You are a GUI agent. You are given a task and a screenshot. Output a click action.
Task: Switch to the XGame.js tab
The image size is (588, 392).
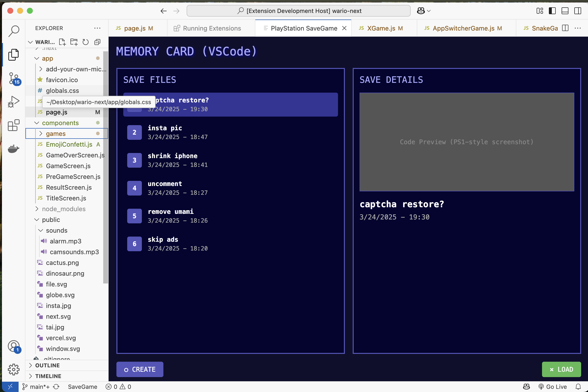pyautogui.click(x=381, y=28)
